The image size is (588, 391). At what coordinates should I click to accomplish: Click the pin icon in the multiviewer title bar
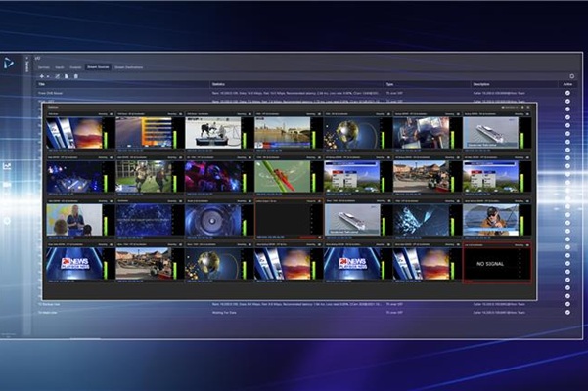click(x=522, y=108)
